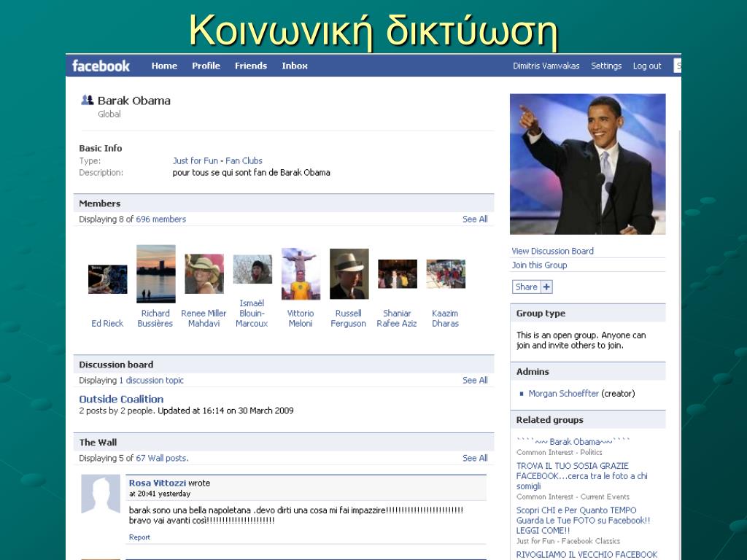The width and height of the screenshot is (747, 560).
Task: Open Richard Bussières' sunset thumbnail
Action: tap(156, 274)
